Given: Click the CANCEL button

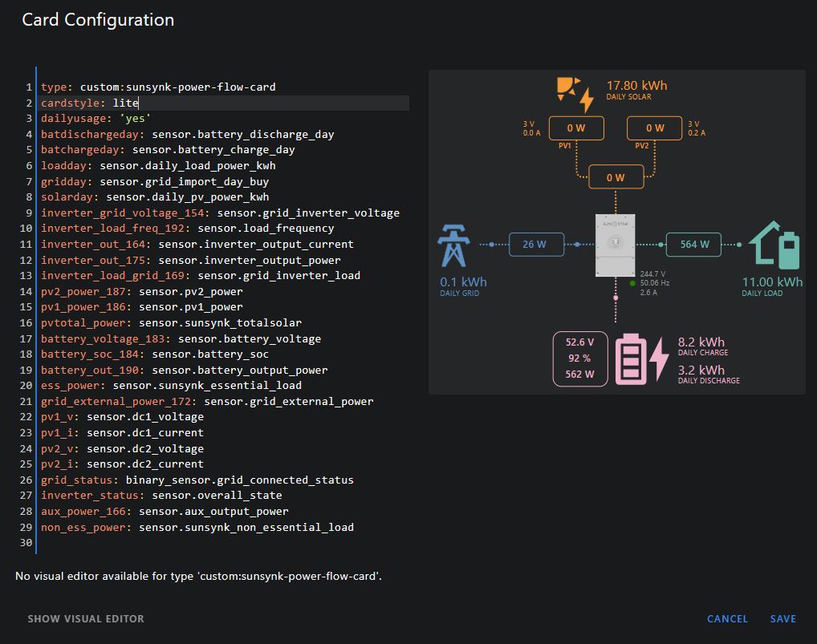Looking at the screenshot, I should [x=727, y=618].
